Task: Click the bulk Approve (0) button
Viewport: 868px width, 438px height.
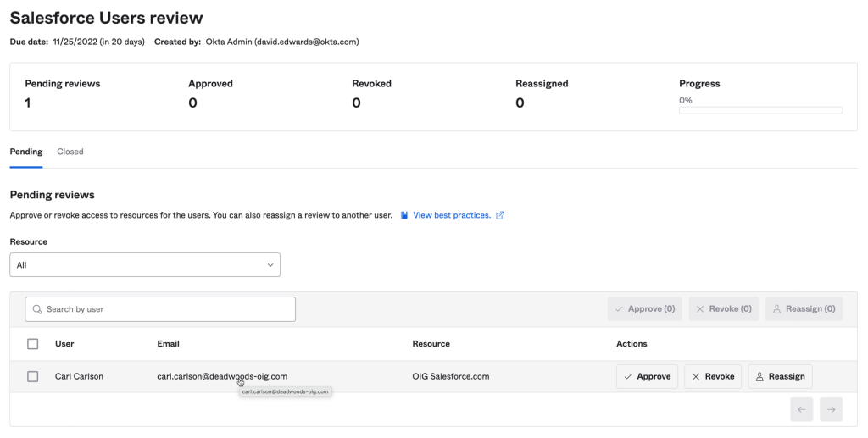Action: tap(645, 309)
